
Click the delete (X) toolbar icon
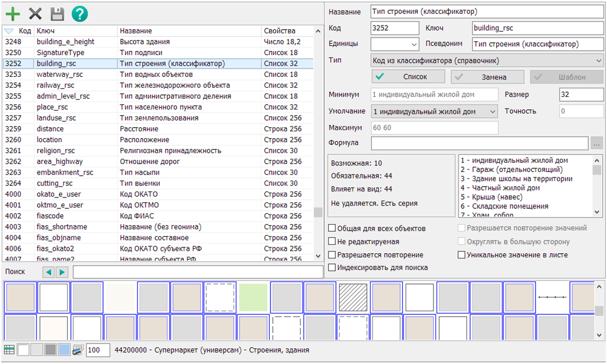point(35,14)
